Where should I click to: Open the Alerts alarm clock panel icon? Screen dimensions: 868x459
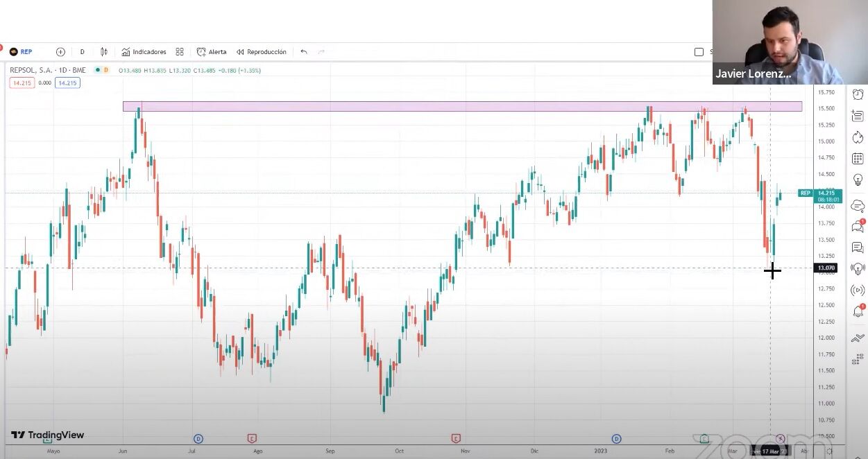858,94
